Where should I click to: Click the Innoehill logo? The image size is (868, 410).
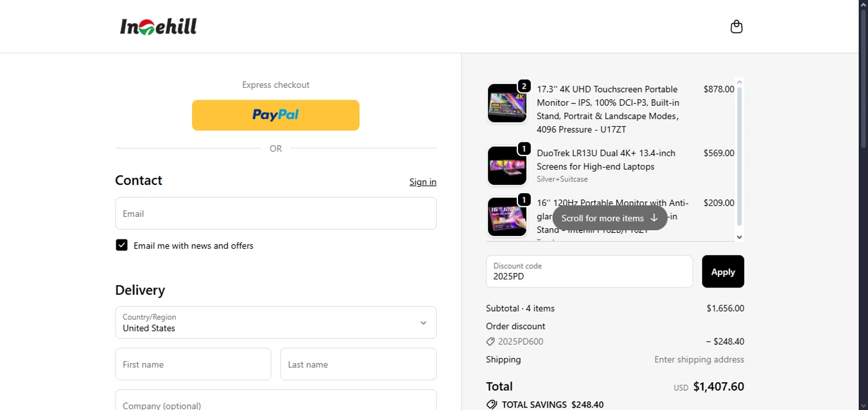(x=159, y=27)
